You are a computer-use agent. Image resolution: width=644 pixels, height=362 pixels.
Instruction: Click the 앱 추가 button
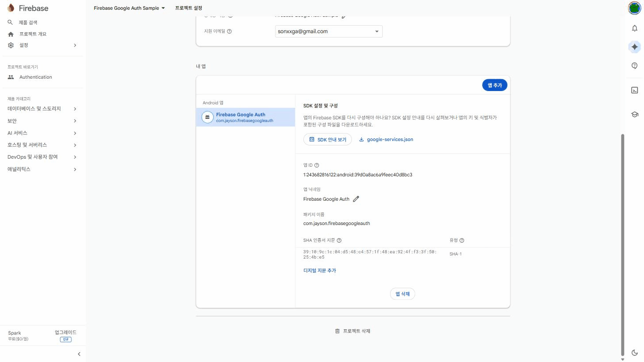(494, 85)
